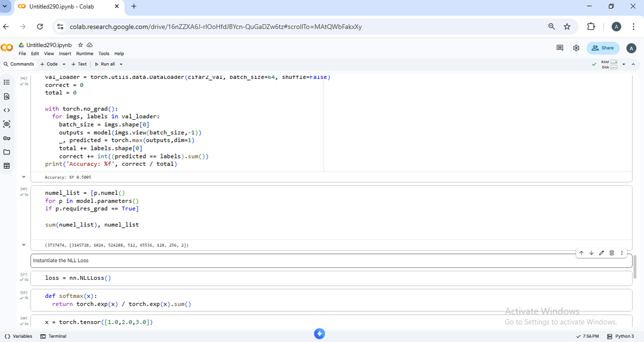This screenshot has height=342, width=644.
Task: Launch the Gemini assistant sparkle button
Action: [319, 333]
